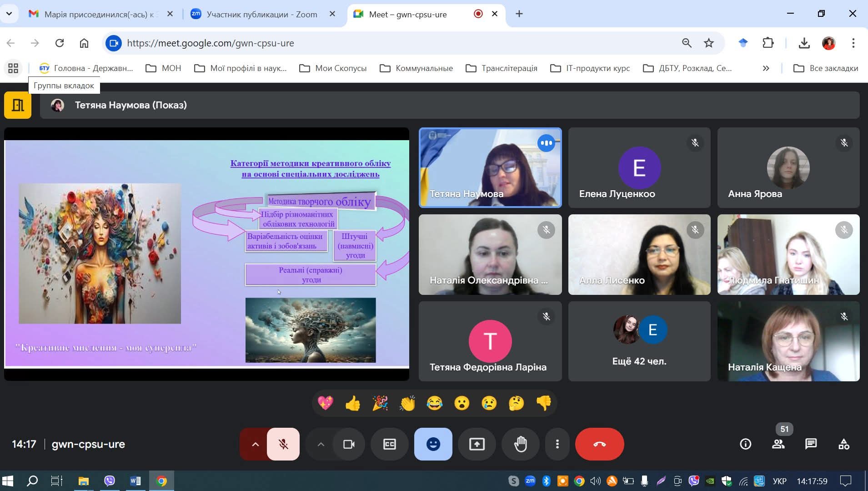Click the red Leave call button
Image resolution: width=868 pixels, height=491 pixels.
(599, 444)
